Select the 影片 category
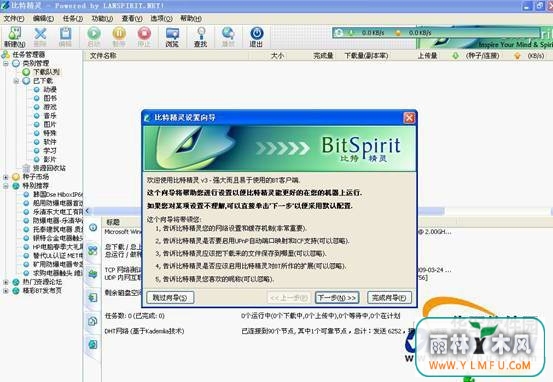 point(50,159)
